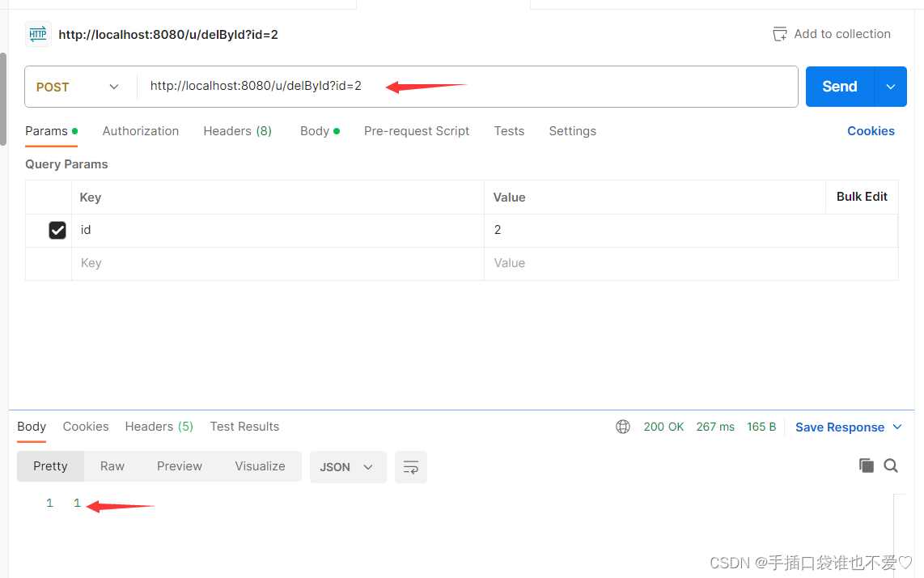Click Bulk Edit
This screenshot has height=578, width=924.
click(862, 197)
